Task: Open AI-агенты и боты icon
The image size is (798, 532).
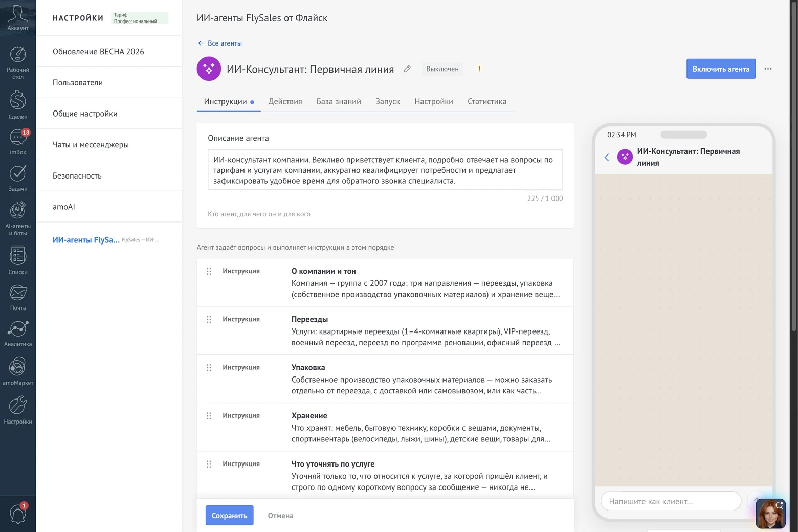Action: [18, 210]
